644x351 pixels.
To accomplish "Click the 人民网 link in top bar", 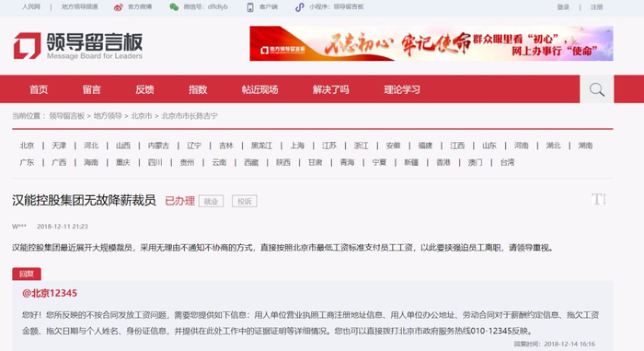I will coord(31,7).
